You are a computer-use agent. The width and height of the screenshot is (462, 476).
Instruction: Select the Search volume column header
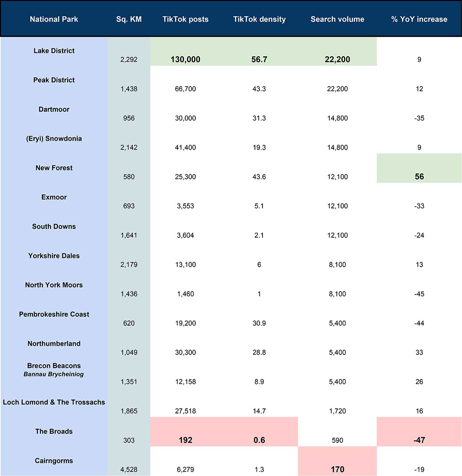point(337,19)
